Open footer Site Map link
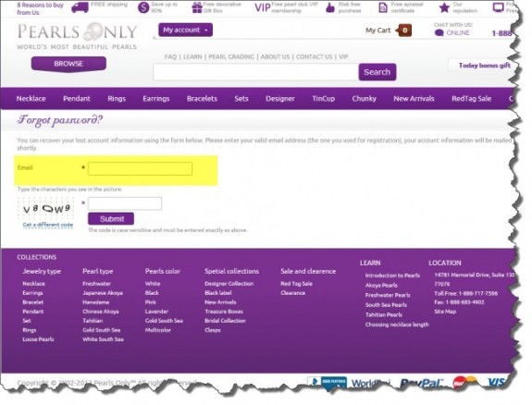The height and width of the screenshot is (405, 532). click(x=445, y=312)
